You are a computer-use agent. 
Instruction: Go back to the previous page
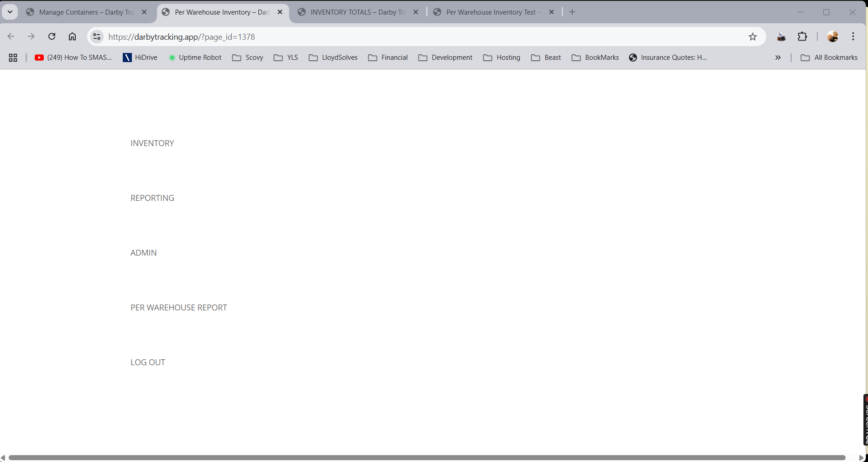coord(11,37)
